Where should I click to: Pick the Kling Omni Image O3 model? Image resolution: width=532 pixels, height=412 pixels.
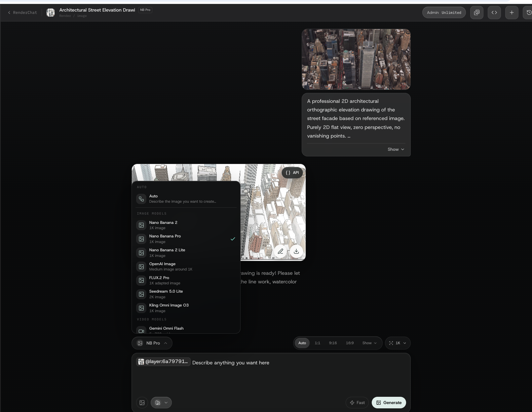click(186, 308)
